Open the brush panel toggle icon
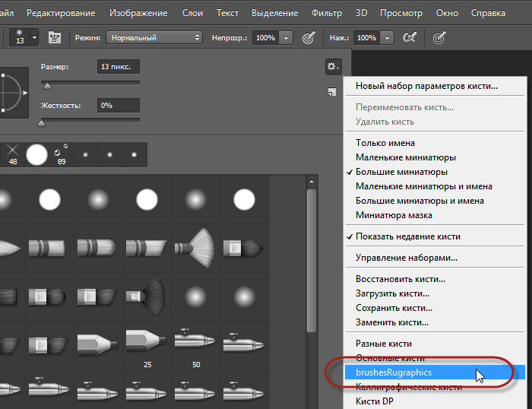 [55, 37]
